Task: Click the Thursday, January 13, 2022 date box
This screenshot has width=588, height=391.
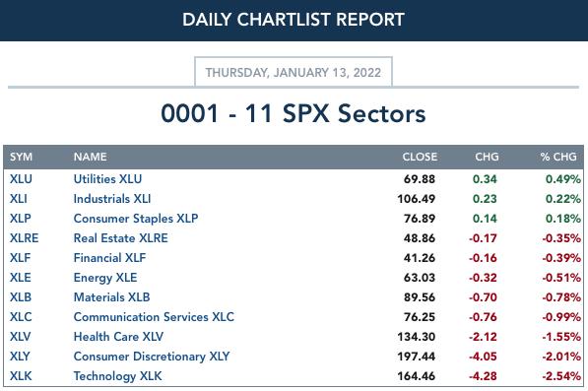Action: (x=294, y=72)
